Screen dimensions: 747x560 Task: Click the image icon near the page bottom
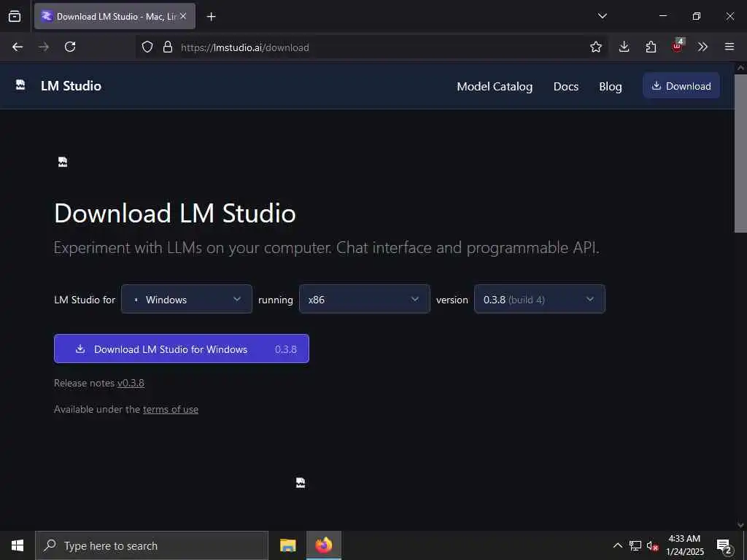[300, 483]
